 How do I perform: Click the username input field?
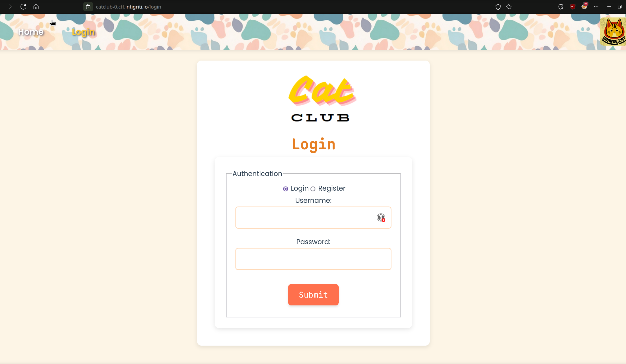(x=313, y=217)
